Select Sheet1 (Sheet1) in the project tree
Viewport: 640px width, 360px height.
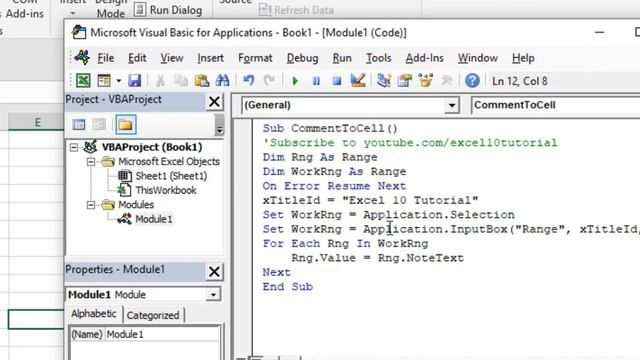click(x=171, y=176)
